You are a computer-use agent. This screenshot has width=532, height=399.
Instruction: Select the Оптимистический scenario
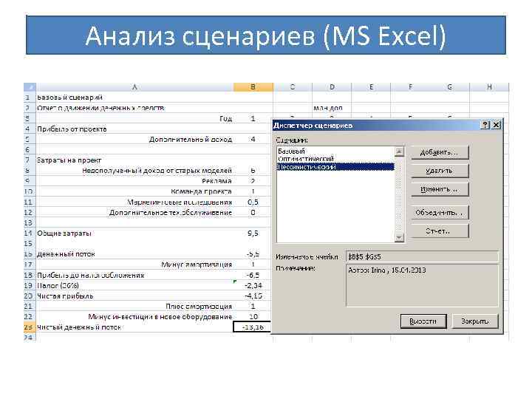tap(335, 158)
